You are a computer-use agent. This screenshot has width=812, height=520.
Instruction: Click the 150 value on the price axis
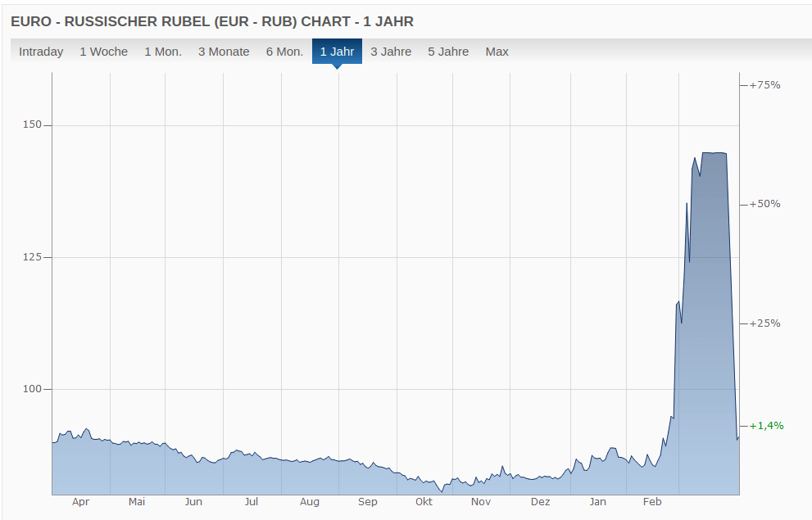click(x=31, y=125)
